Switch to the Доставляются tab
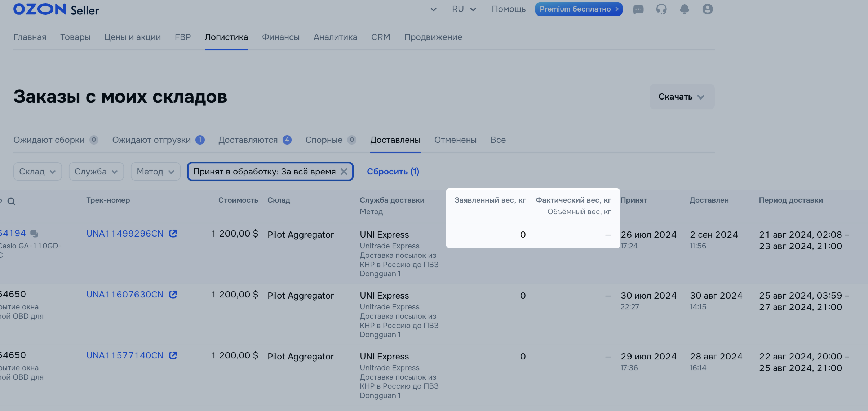This screenshot has height=411, width=868. 248,140
